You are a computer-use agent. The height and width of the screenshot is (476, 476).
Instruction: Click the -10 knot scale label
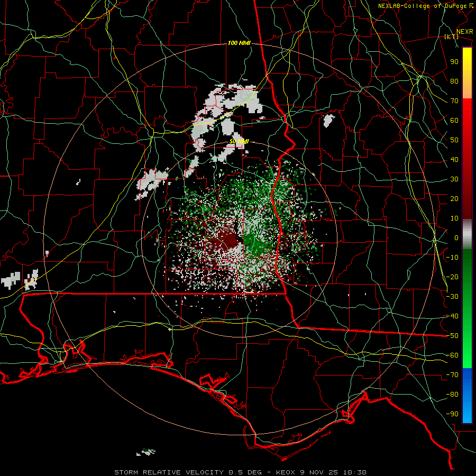coord(452,258)
